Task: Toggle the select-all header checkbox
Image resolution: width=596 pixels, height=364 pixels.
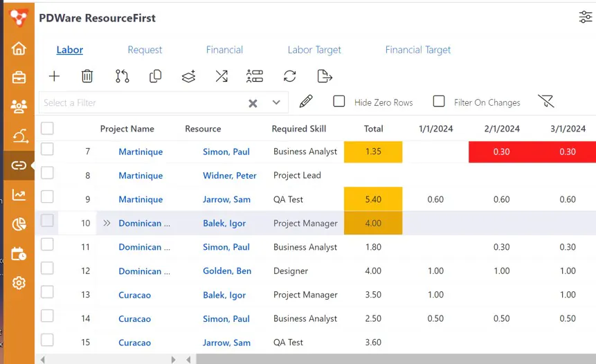Action: [47, 129]
